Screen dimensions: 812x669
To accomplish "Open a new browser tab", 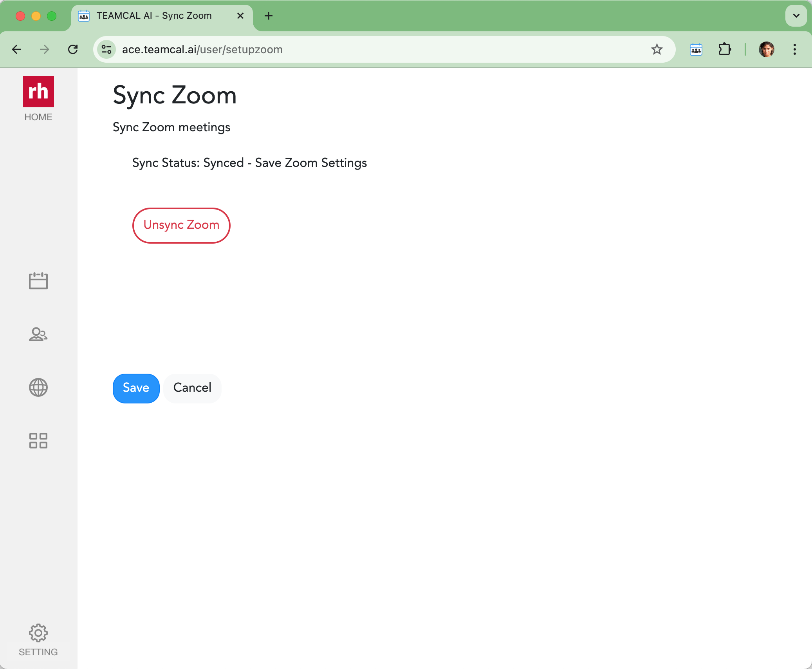I will pyautogui.click(x=269, y=16).
